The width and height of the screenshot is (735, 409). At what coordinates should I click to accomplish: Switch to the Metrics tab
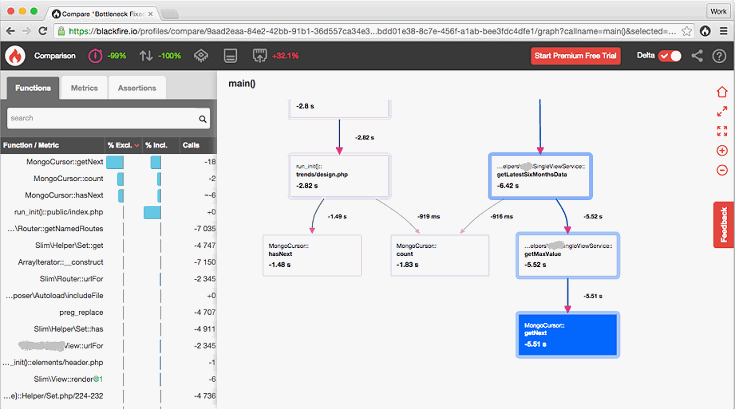click(84, 88)
